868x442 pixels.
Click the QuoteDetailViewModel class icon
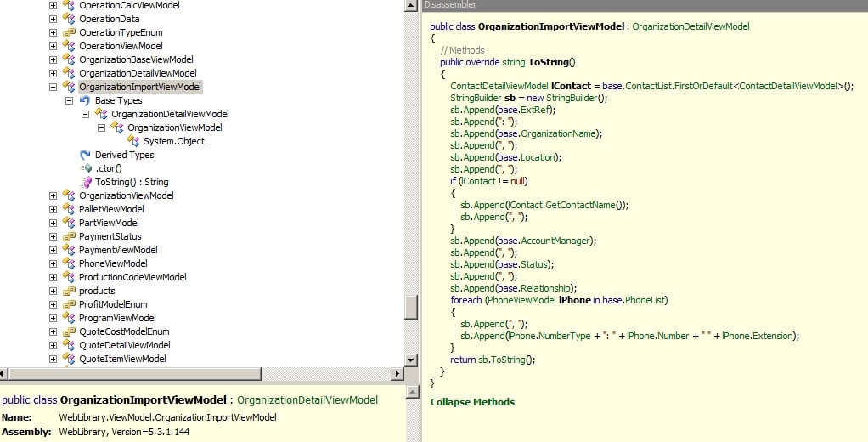[x=69, y=345]
